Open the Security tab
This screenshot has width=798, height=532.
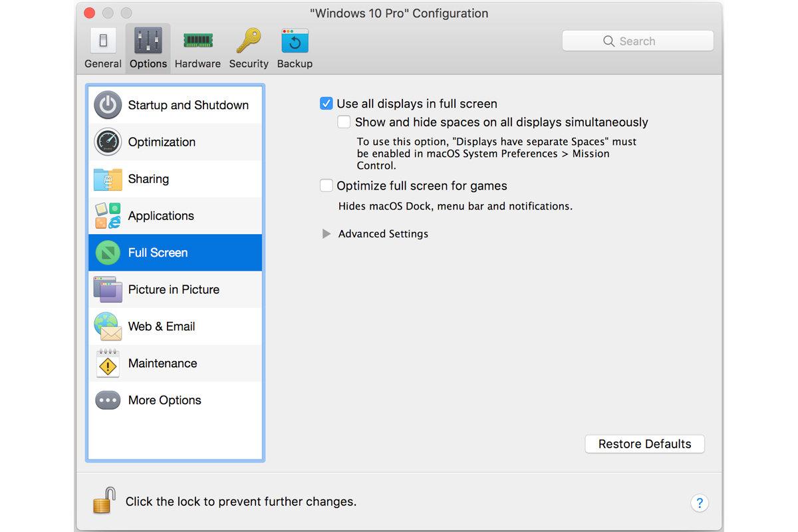248,47
